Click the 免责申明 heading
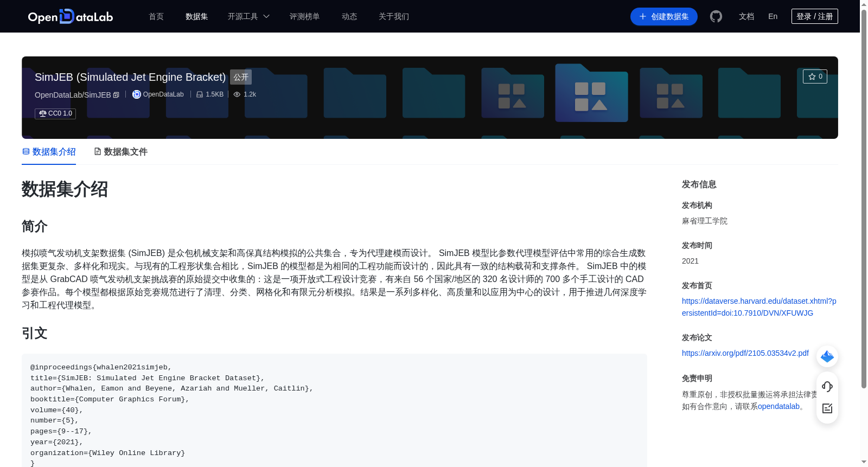The image size is (868, 467). (697, 378)
